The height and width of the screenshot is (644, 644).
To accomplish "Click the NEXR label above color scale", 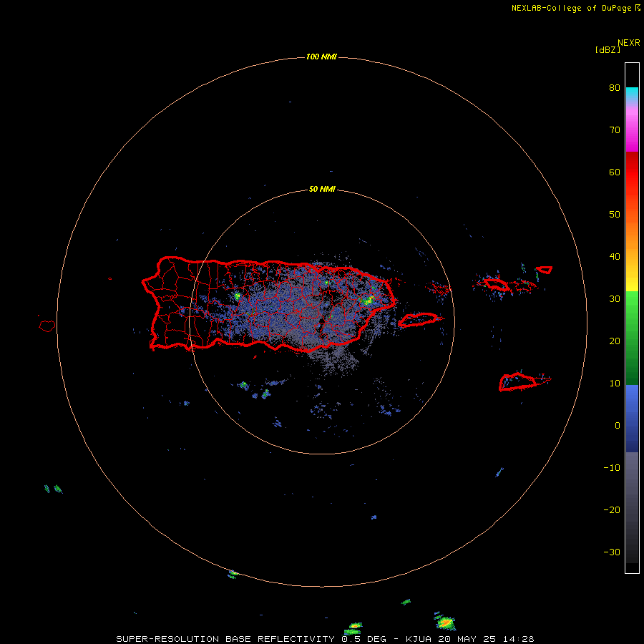I will [x=628, y=43].
